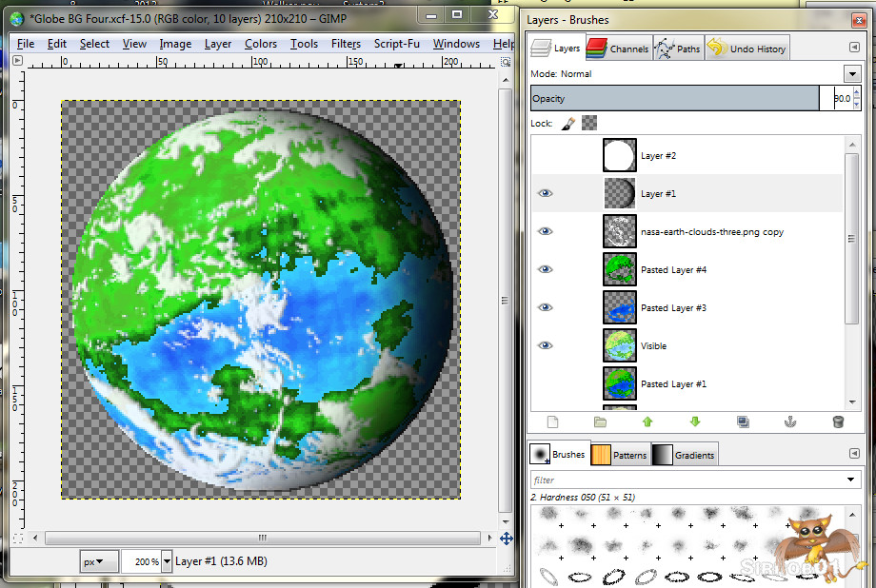The width and height of the screenshot is (876, 588).
Task: Open the zoom percentage dropdown
Action: (x=168, y=561)
